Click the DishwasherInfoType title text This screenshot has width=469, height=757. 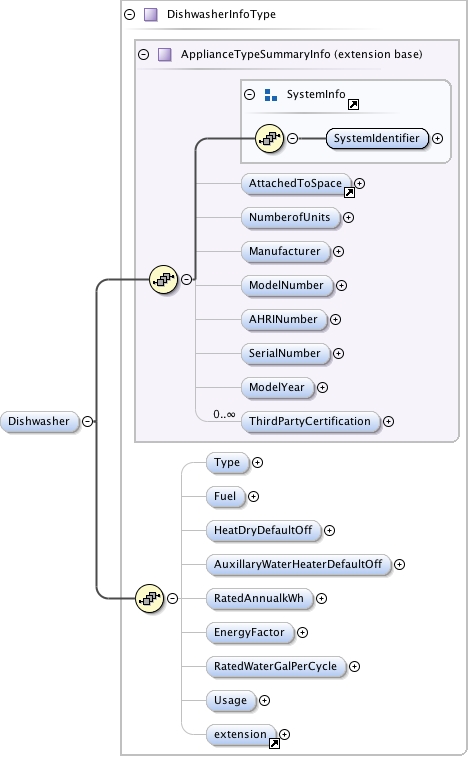pos(221,14)
